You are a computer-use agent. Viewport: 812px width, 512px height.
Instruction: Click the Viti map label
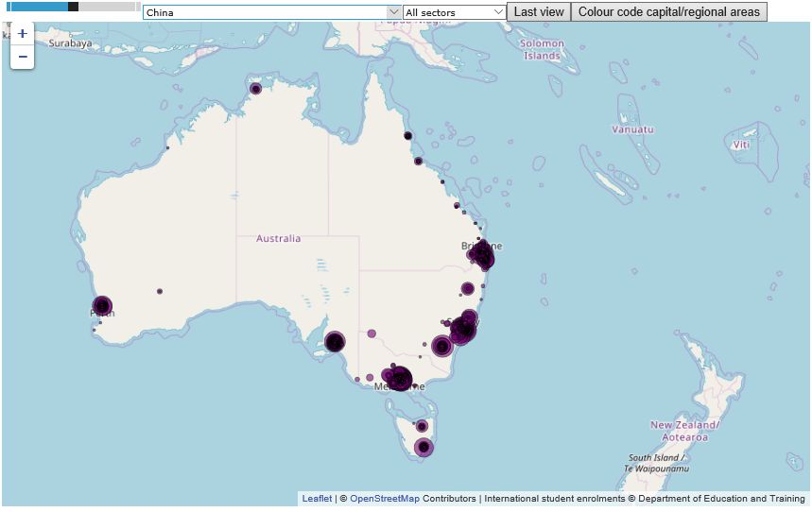tap(741, 145)
